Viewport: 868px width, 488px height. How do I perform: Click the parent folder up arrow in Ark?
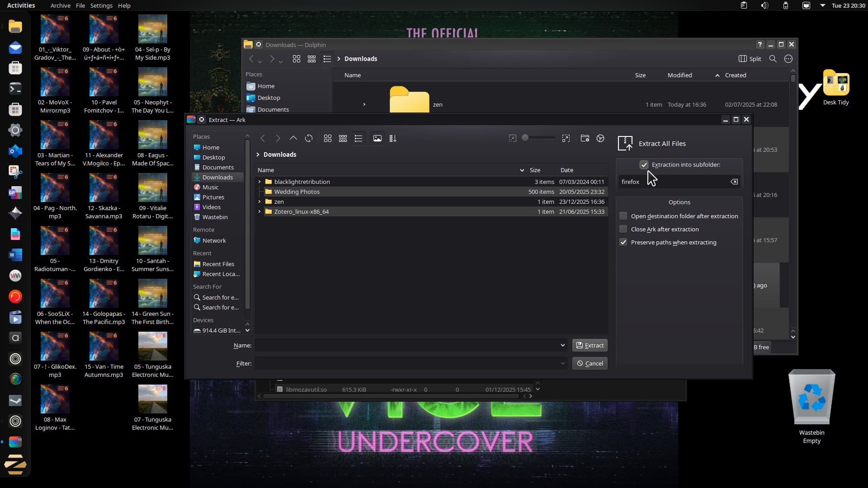tap(293, 138)
